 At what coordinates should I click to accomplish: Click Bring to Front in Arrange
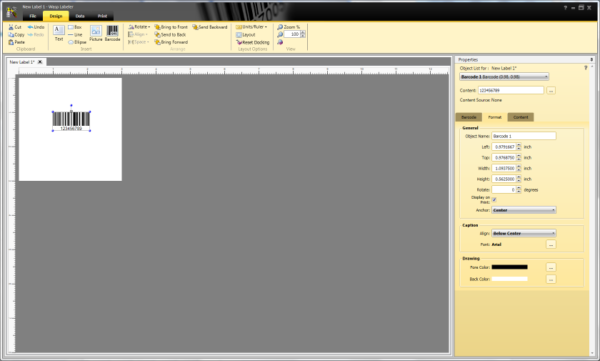[171, 27]
